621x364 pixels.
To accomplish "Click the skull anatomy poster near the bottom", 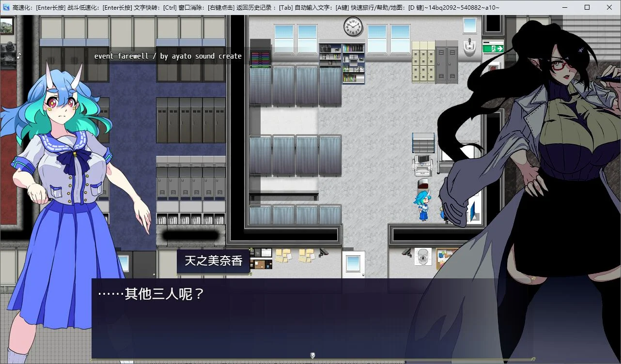I will pyautogui.click(x=423, y=257).
